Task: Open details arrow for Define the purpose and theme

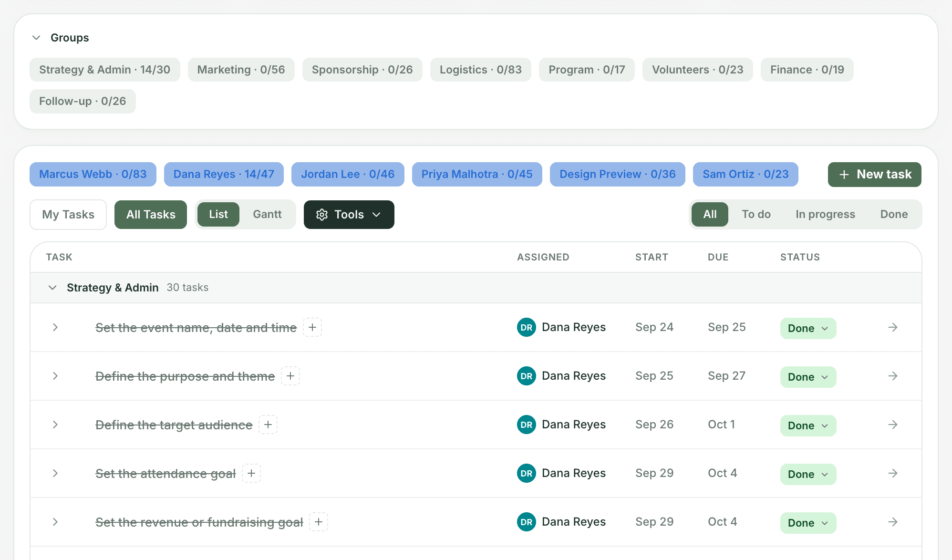Action: [893, 376]
